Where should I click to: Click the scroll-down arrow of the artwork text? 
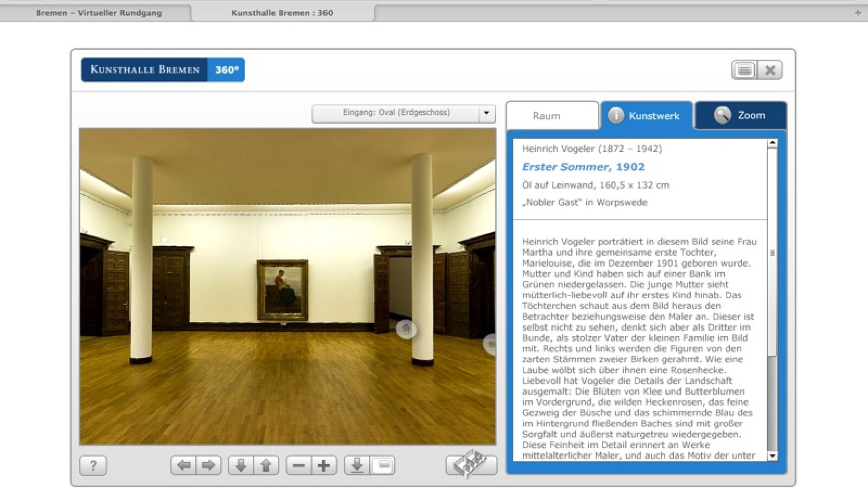[x=772, y=456]
